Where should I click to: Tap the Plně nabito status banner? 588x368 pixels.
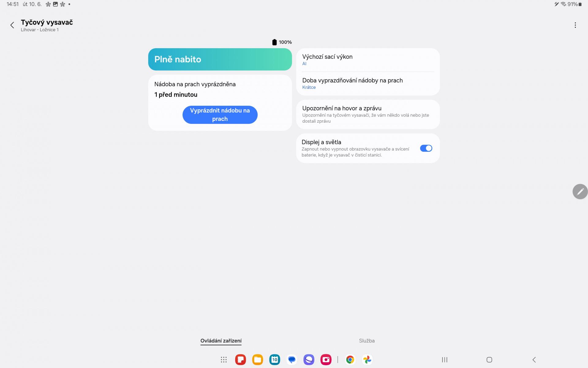click(220, 59)
